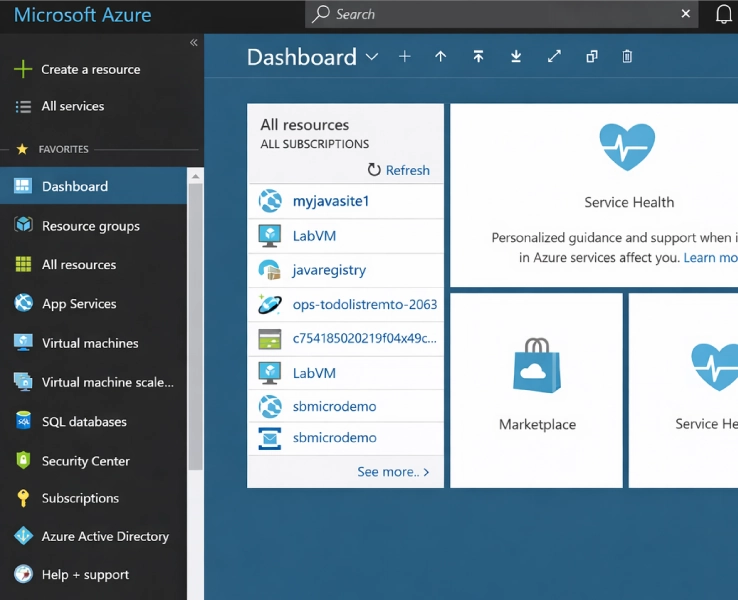Open notifications bell icon
The image size is (738, 600).
tap(723, 14)
